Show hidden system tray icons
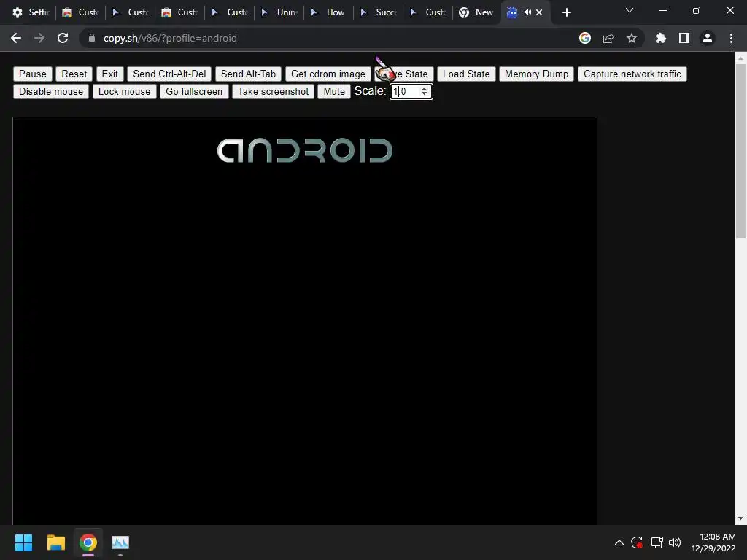 [x=619, y=542]
